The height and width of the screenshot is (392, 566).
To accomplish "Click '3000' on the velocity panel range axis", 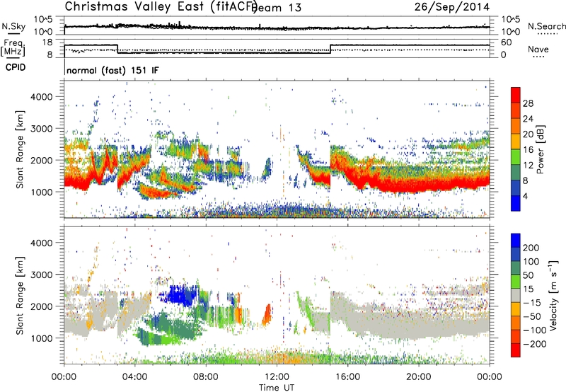I will (x=41, y=275).
